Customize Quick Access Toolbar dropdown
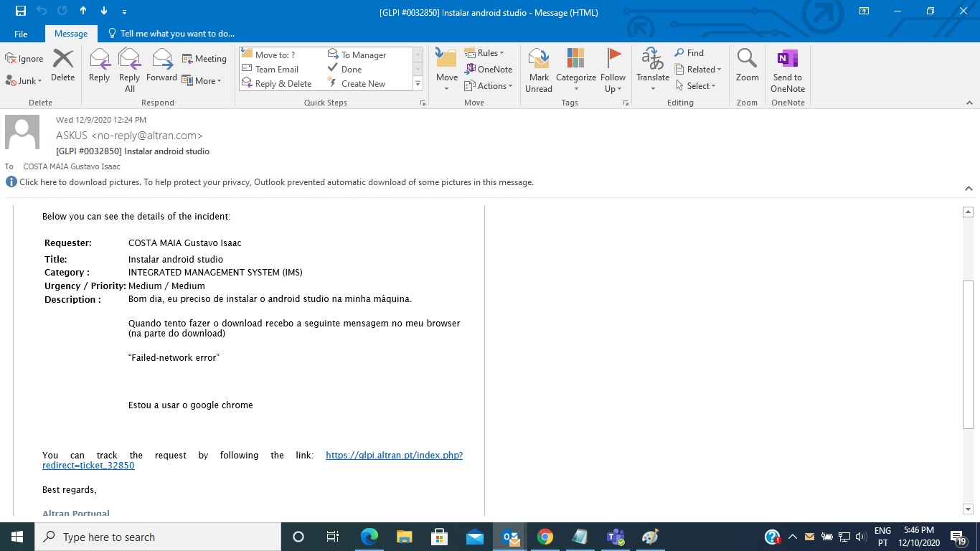 pos(125,11)
